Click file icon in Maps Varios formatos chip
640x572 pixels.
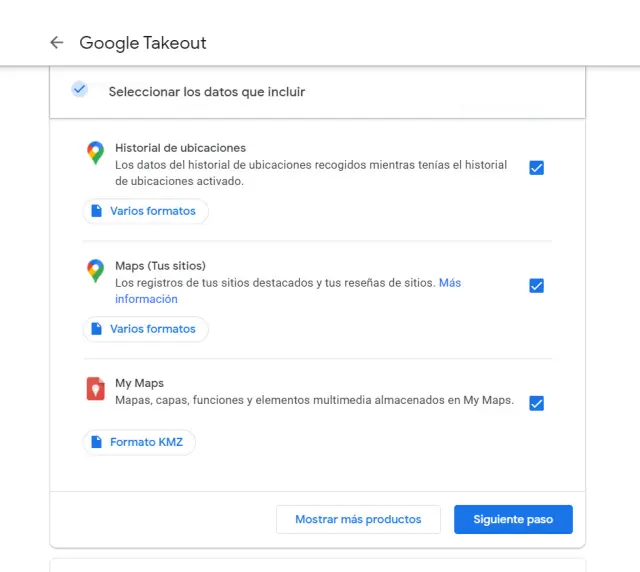pos(97,329)
